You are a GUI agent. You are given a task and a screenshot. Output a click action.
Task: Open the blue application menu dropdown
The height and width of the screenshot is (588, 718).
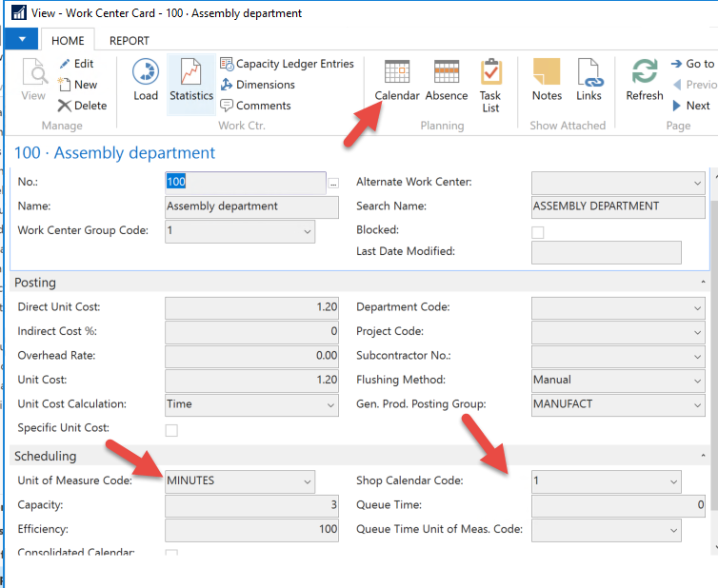[22, 39]
